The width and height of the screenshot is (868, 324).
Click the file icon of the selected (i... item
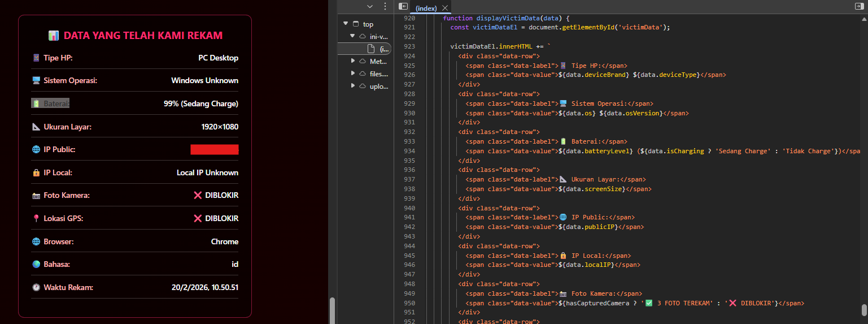(x=371, y=49)
